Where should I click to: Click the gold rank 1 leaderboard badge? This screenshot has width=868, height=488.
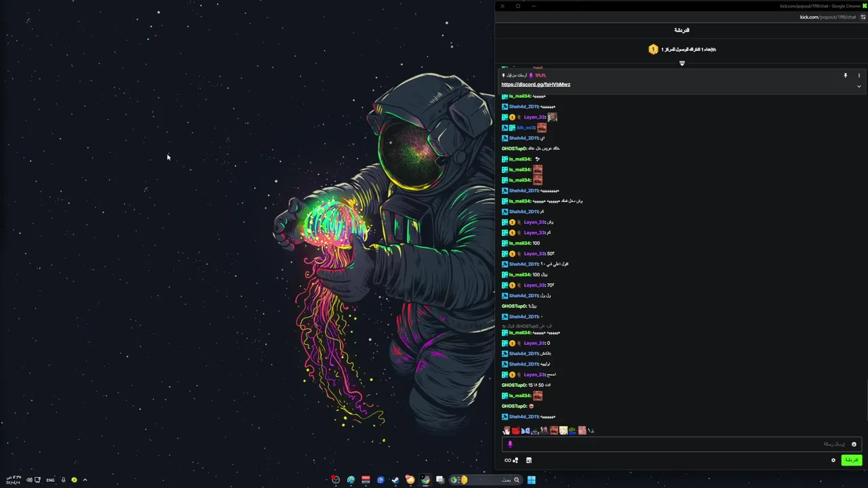[x=653, y=49]
